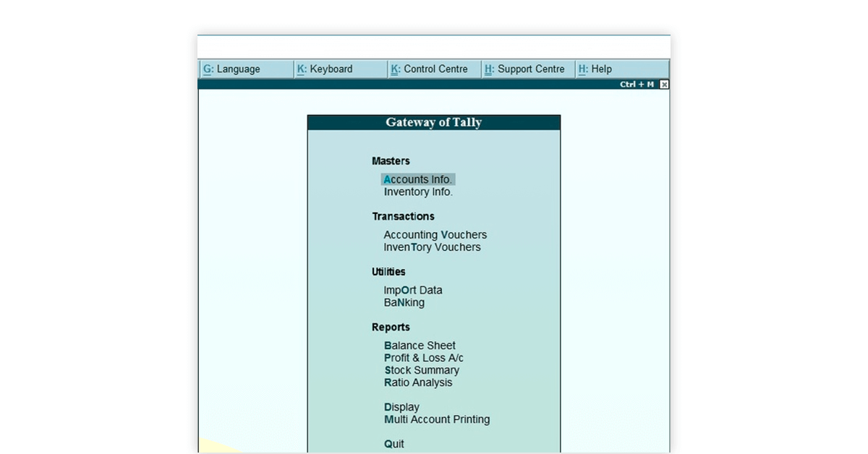Choose BaNking under Utilities
The width and height of the screenshot is (868, 454).
404,303
